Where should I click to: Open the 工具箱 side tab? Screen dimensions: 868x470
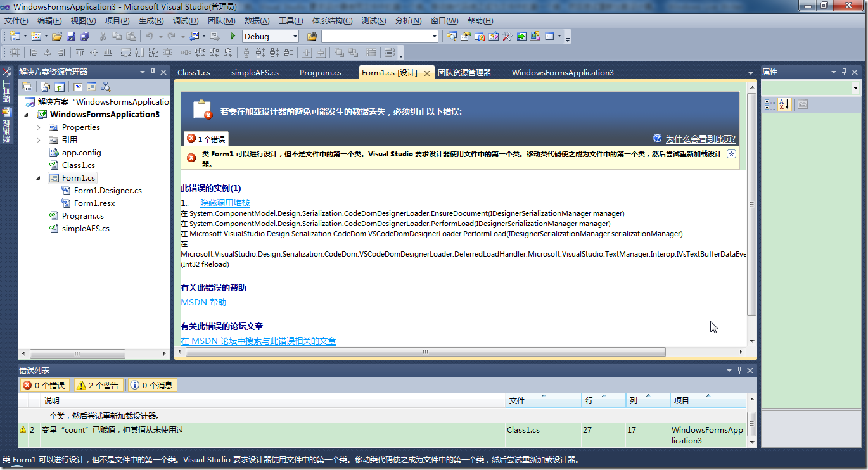point(7,85)
